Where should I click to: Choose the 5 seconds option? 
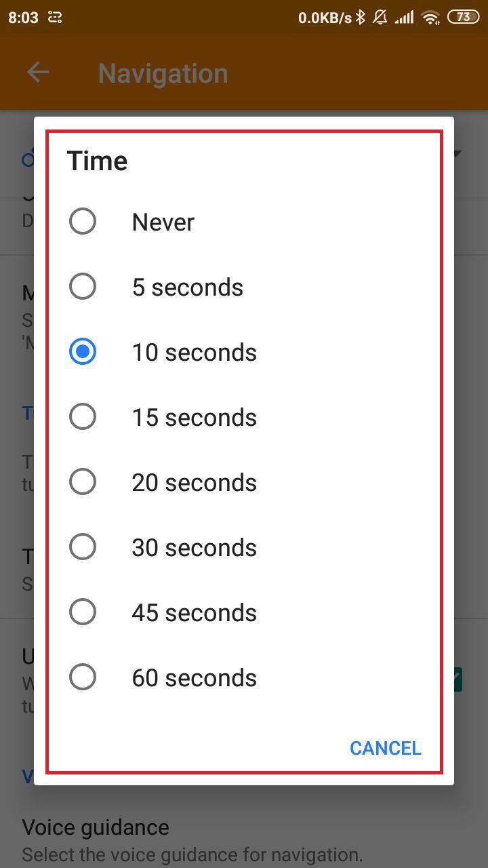[83, 287]
